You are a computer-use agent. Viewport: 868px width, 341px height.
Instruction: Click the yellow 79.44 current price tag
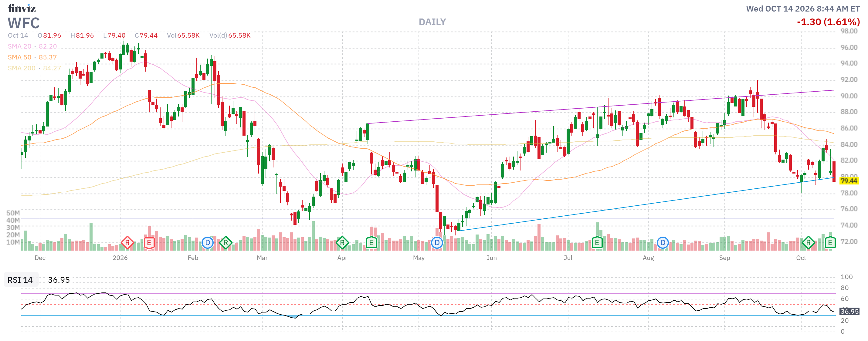coord(849,181)
